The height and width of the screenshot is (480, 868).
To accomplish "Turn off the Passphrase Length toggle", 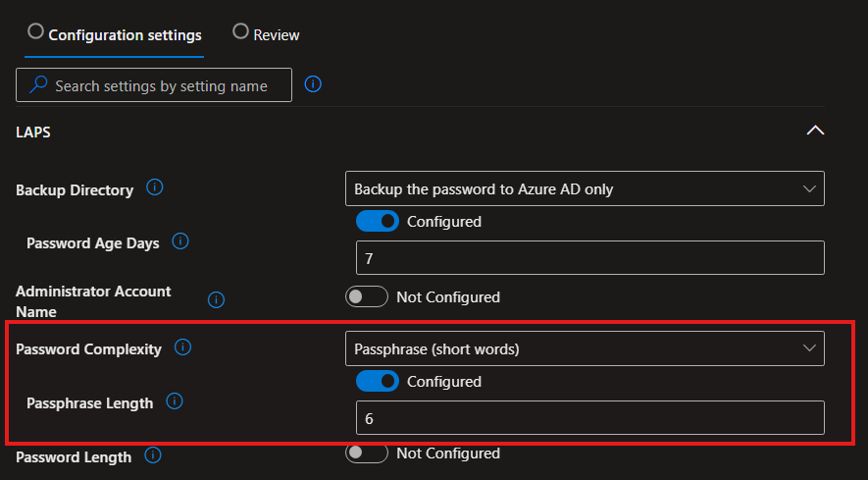I will click(377, 381).
